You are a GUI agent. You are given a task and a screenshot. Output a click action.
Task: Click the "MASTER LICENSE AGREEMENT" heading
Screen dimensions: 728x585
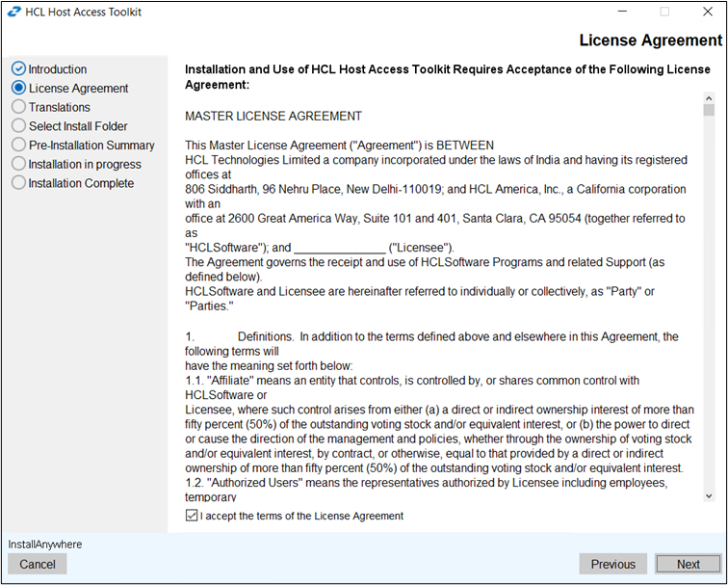[273, 117]
